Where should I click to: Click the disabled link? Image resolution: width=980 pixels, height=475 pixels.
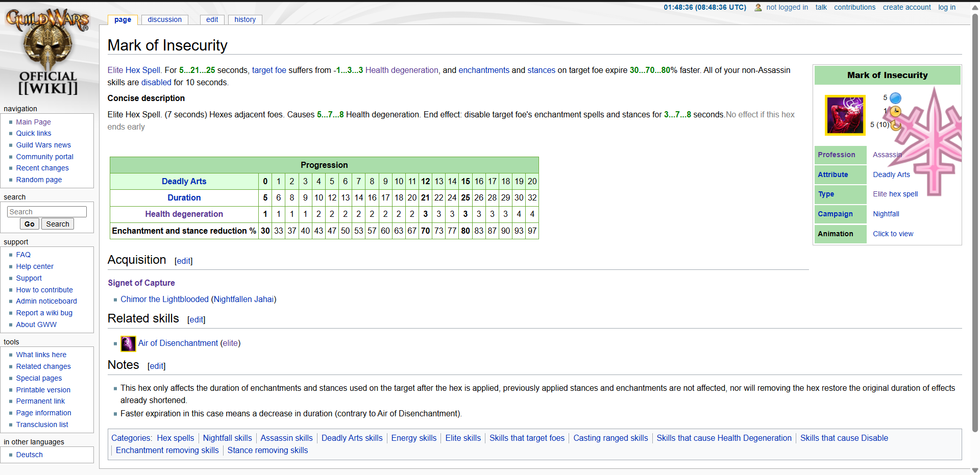(x=156, y=83)
